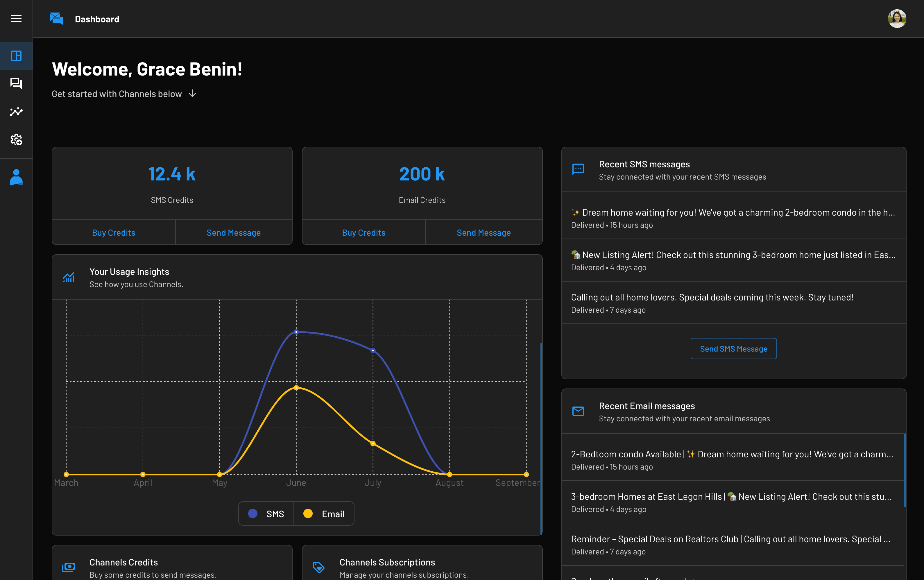Click the hamburger menu icon top-left
The image size is (924, 580).
(16, 18)
